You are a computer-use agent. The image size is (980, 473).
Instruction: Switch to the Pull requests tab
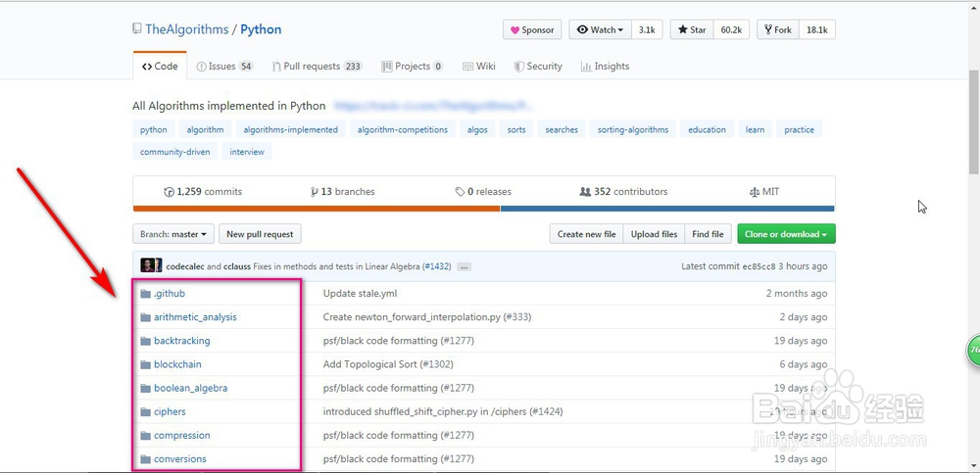317,67
